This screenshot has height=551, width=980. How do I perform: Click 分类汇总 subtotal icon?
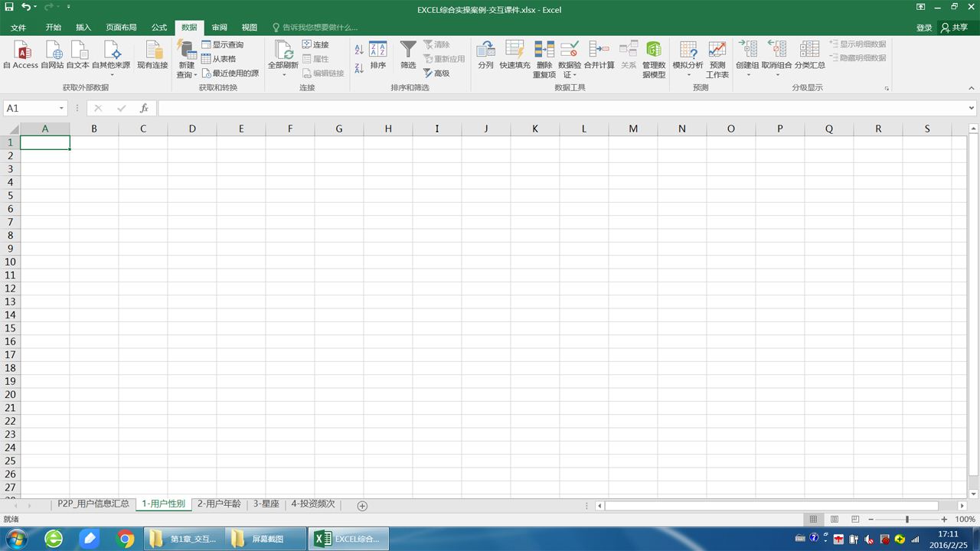[809, 55]
